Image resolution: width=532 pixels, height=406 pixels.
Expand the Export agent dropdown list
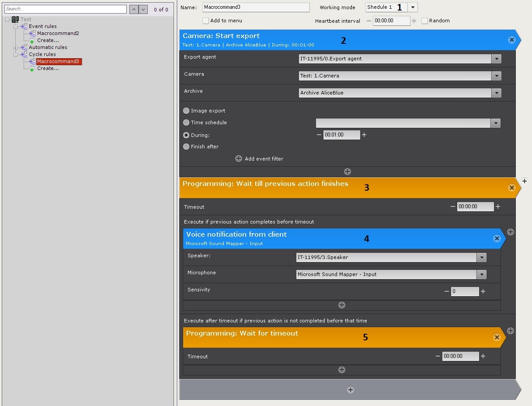(x=496, y=59)
